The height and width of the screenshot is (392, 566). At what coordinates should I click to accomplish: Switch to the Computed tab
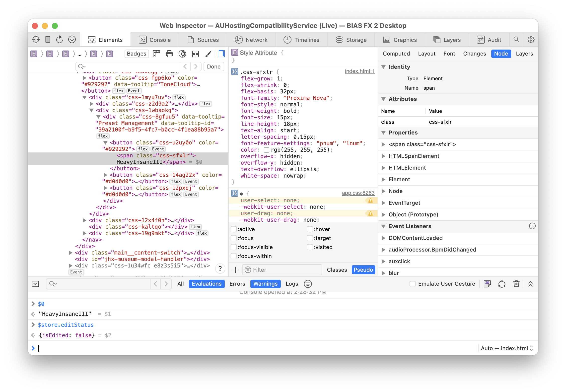click(396, 54)
